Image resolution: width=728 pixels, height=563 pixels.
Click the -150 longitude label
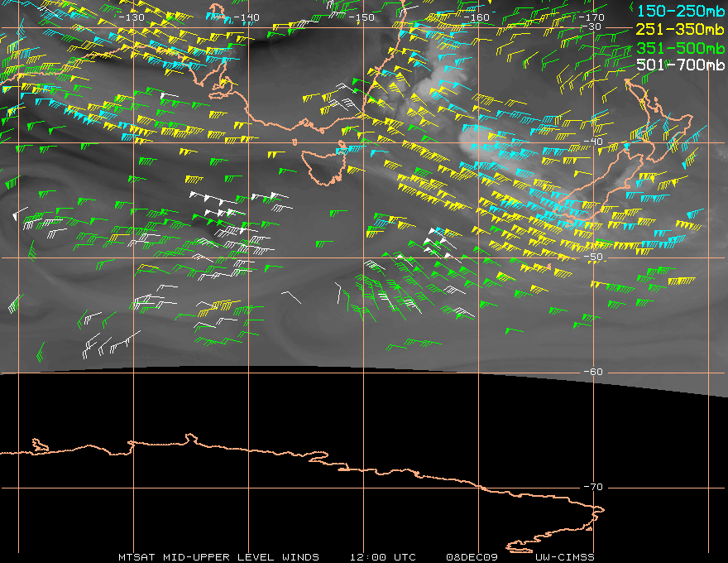click(362, 17)
